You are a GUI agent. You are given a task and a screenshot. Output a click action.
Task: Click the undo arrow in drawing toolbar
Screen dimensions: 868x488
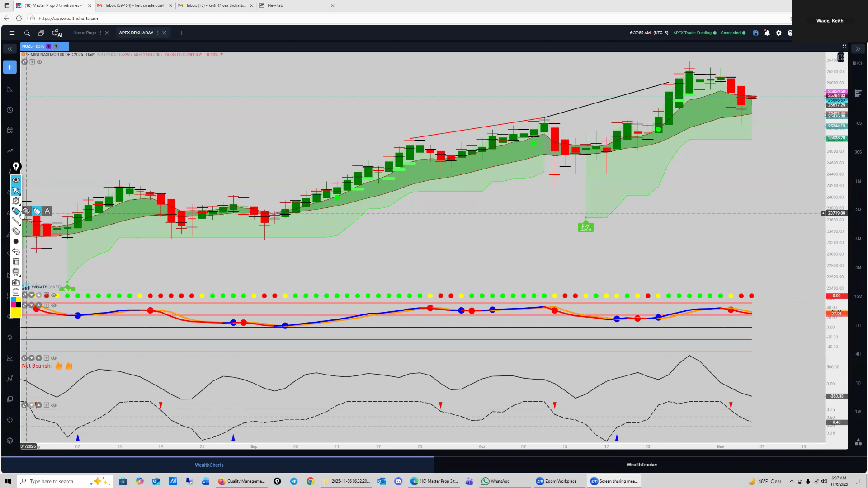coord(16,252)
